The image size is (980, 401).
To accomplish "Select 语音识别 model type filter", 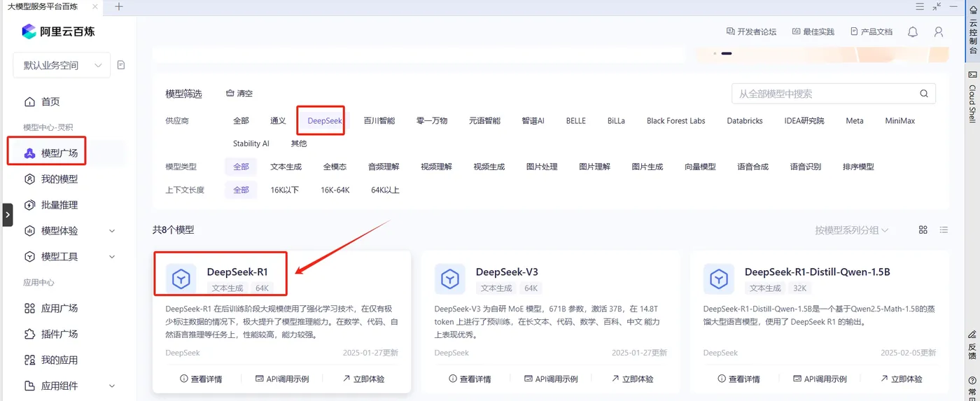I will pos(806,167).
